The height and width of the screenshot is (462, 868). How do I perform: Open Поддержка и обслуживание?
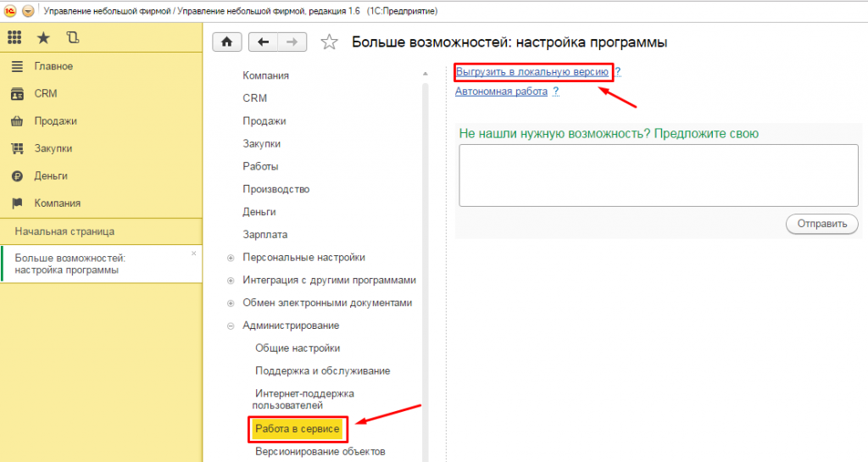322,370
